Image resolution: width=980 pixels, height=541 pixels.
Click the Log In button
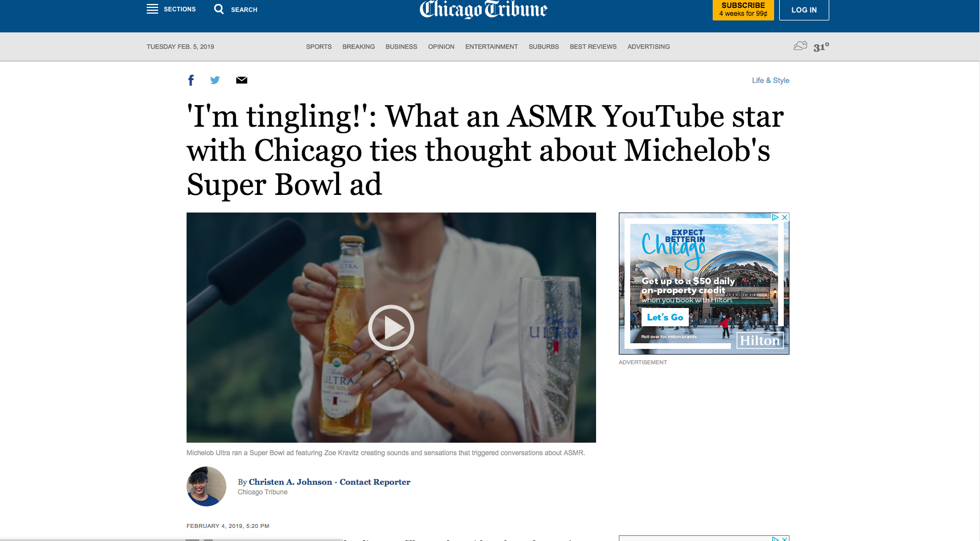click(x=804, y=10)
